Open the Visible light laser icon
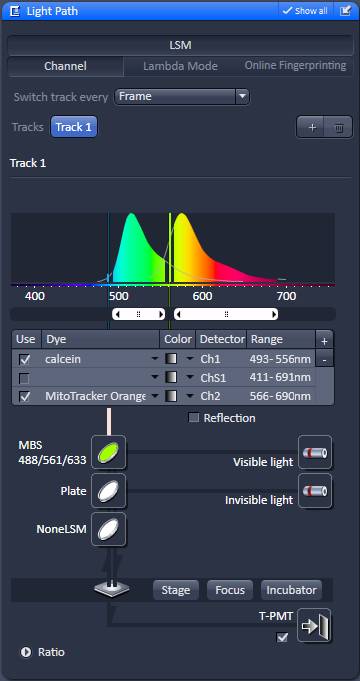This screenshot has height=681, width=360. [315, 452]
